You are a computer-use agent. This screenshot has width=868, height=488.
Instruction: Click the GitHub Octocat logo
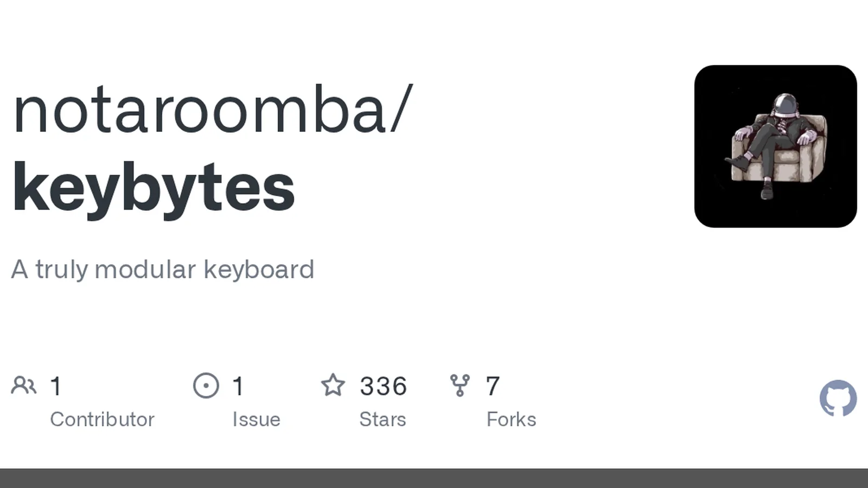[x=838, y=398]
